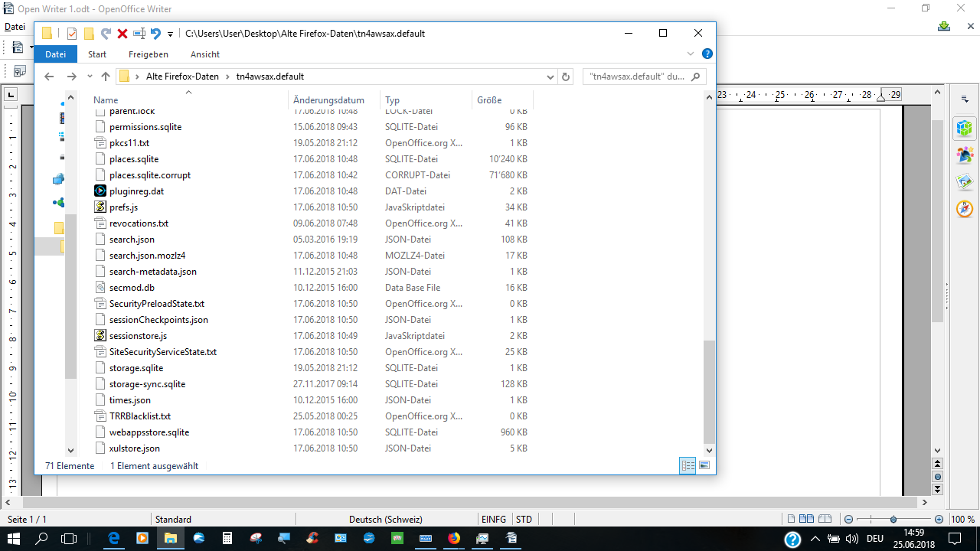Open the Ansicht ribbon tab

pos(204,54)
